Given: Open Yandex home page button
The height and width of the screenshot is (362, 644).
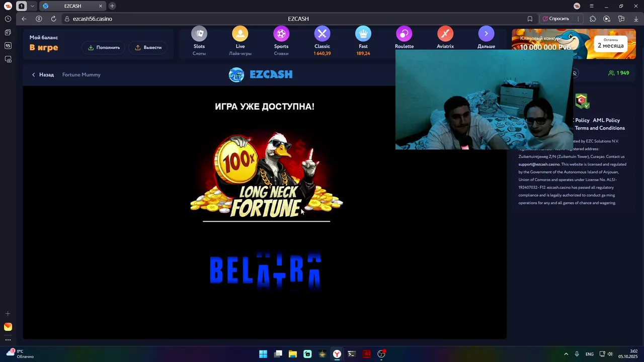Looking at the screenshot, I should tap(39, 19).
